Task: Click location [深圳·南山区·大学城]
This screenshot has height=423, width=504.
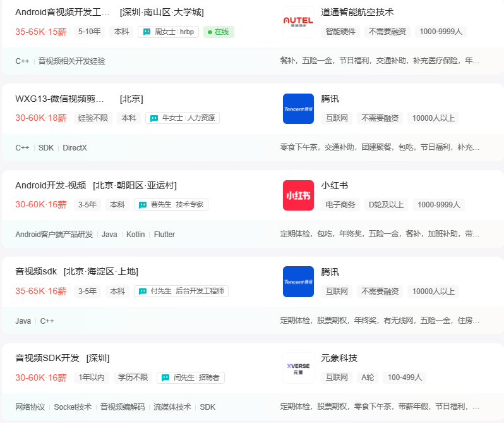Action: (x=162, y=12)
